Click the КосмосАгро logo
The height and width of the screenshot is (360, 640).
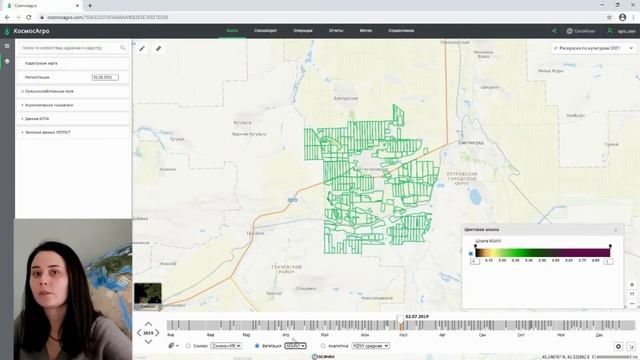27,31
